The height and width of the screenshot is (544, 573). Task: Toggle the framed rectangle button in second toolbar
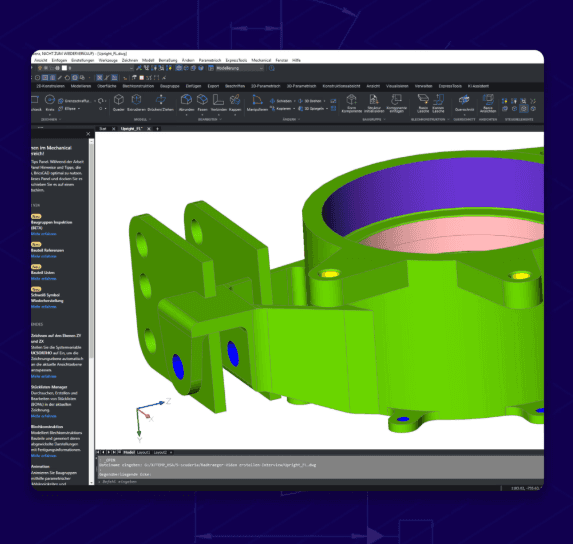click(45, 78)
